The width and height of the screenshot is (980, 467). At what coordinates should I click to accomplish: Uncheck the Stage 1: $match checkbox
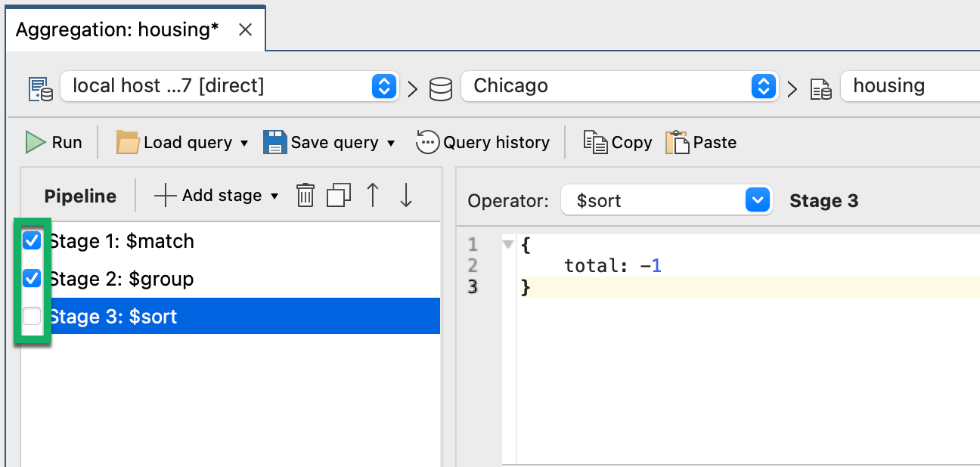[x=32, y=241]
